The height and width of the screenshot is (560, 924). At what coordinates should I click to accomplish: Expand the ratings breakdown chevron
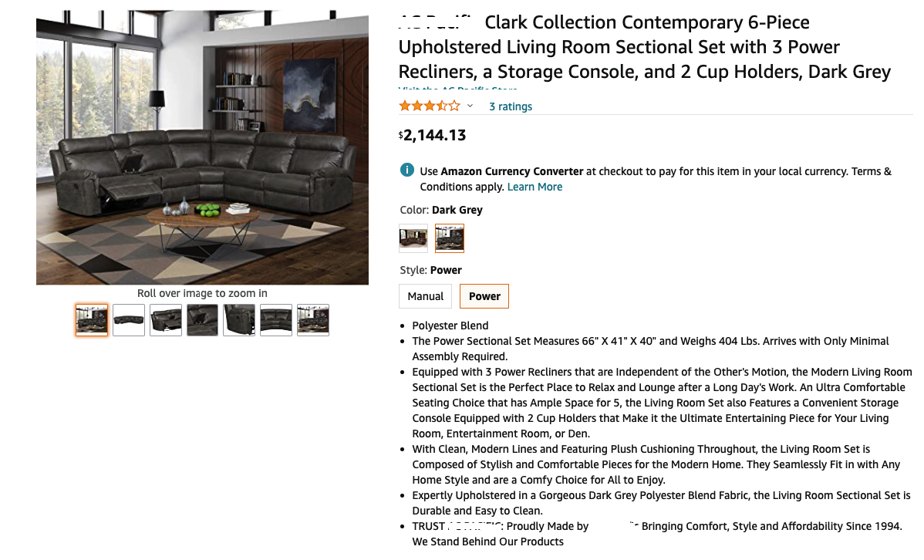(470, 106)
